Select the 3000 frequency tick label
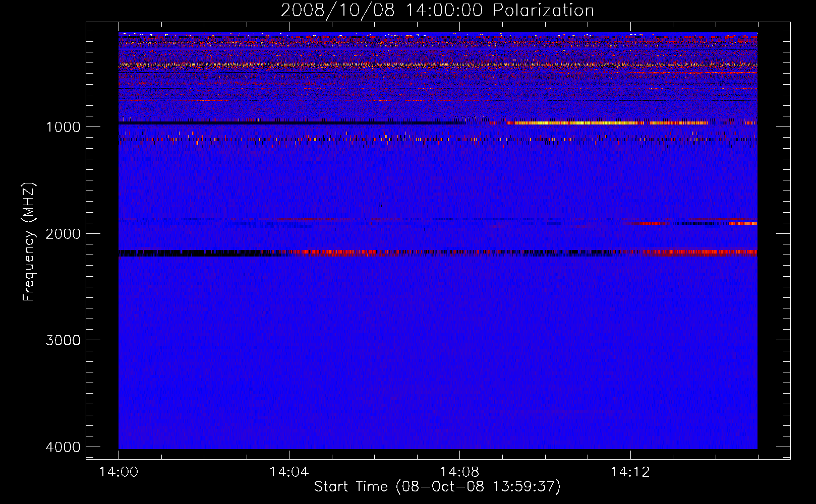The width and height of the screenshot is (816, 504). 63,340
